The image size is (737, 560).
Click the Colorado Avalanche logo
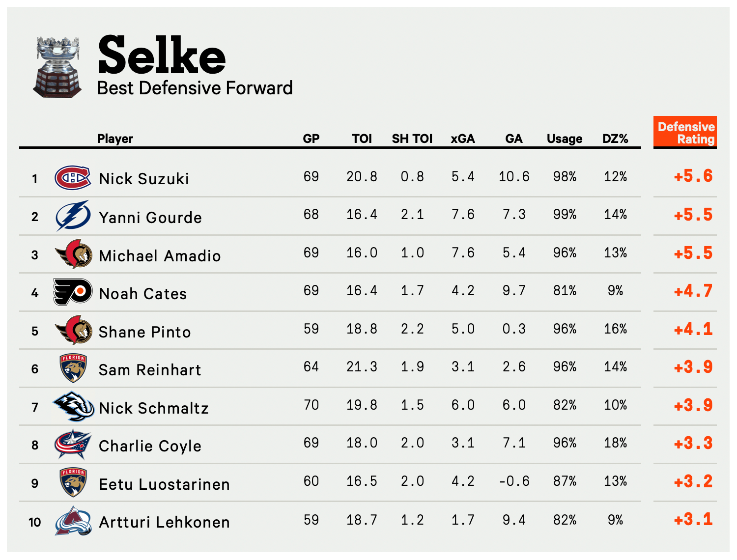pyautogui.click(x=73, y=521)
